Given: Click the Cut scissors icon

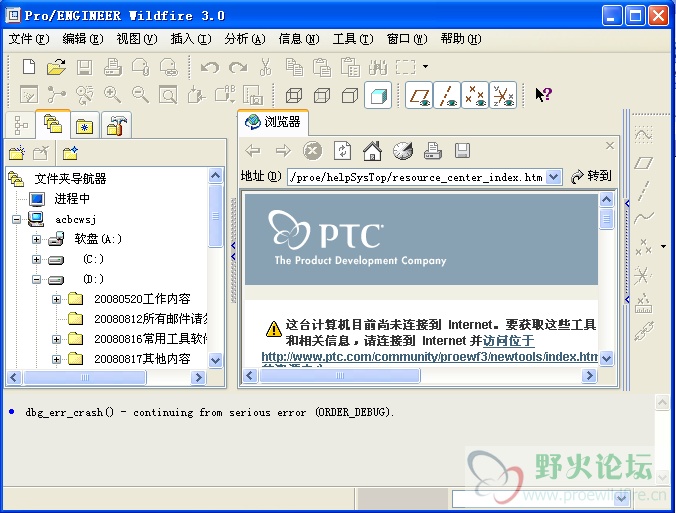Looking at the screenshot, I should click(x=266, y=67).
